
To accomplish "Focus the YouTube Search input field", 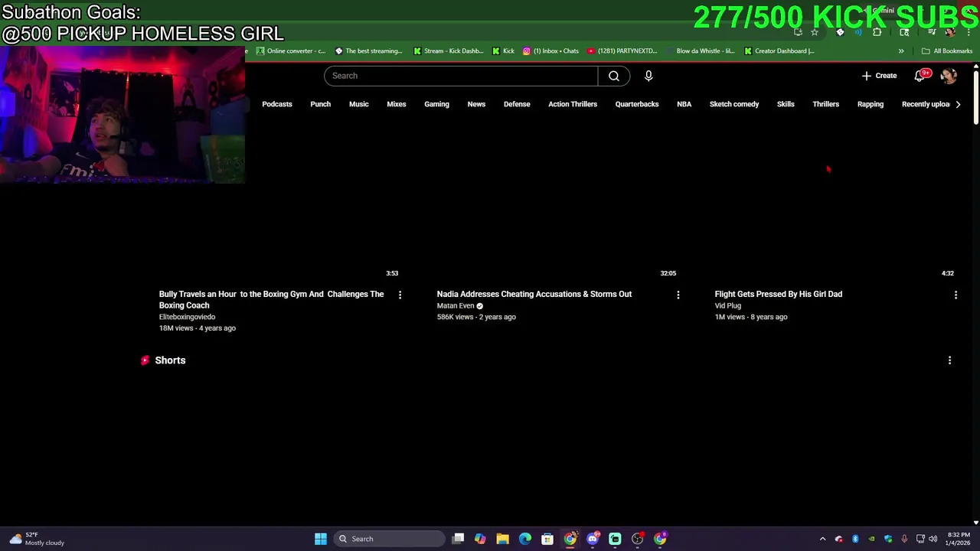I will click(x=461, y=76).
